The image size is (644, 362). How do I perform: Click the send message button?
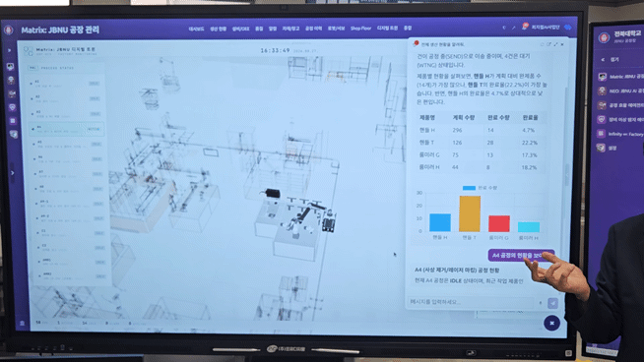pos(552,303)
